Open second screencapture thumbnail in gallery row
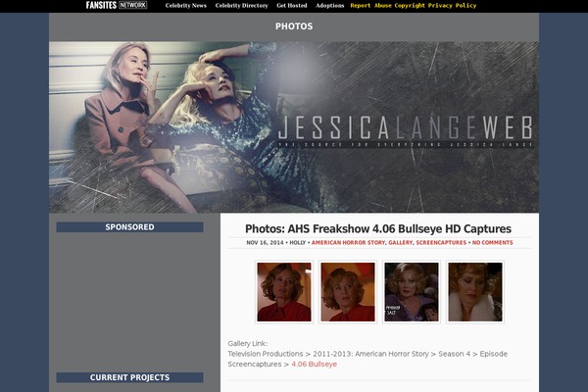Image resolution: width=588 pixels, height=392 pixels. pyautogui.click(x=348, y=292)
